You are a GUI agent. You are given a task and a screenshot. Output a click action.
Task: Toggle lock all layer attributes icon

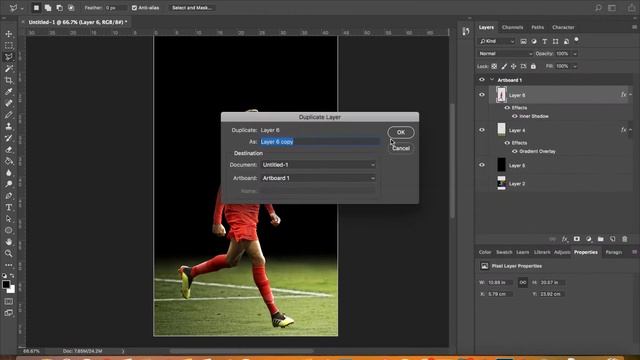pyautogui.click(x=533, y=66)
